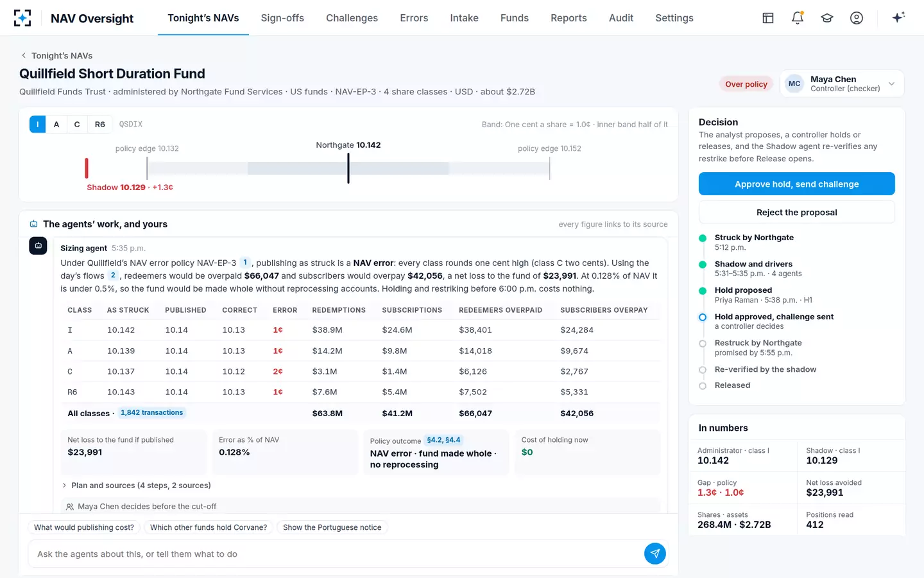Expand Plan and sources section
The width and height of the screenshot is (924, 578).
pyautogui.click(x=137, y=486)
